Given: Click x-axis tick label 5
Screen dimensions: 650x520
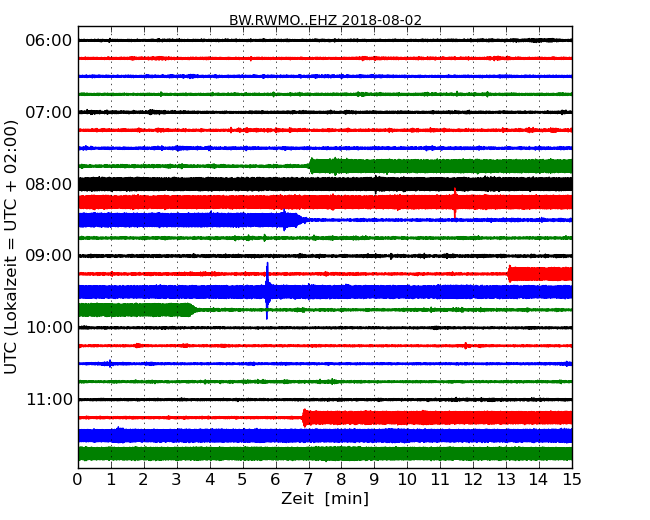Looking at the screenshot, I should 243,480.
